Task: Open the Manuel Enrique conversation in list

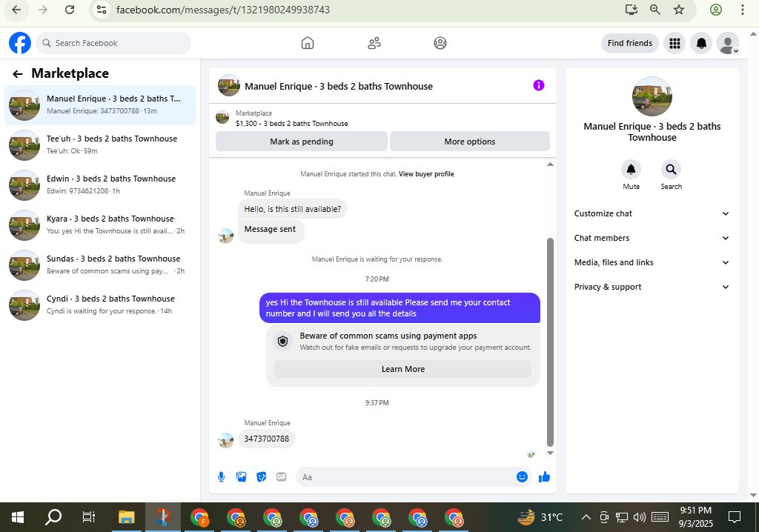Action: click(x=100, y=104)
